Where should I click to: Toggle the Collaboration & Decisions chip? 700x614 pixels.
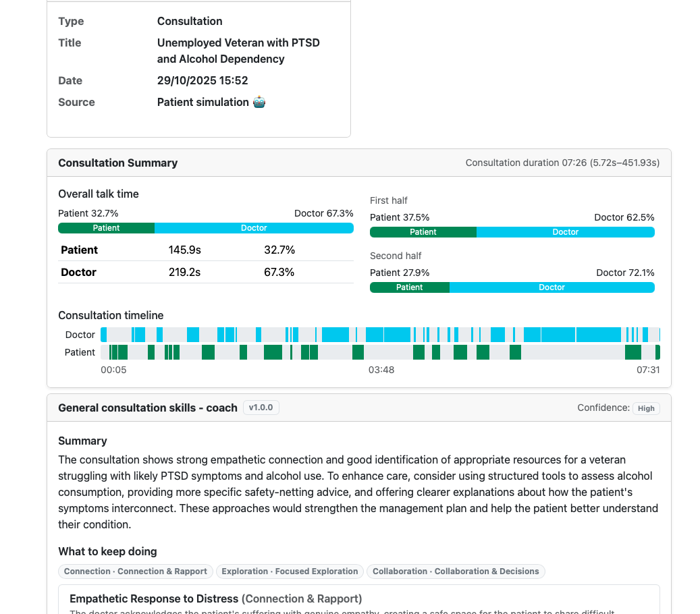[456, 571]
